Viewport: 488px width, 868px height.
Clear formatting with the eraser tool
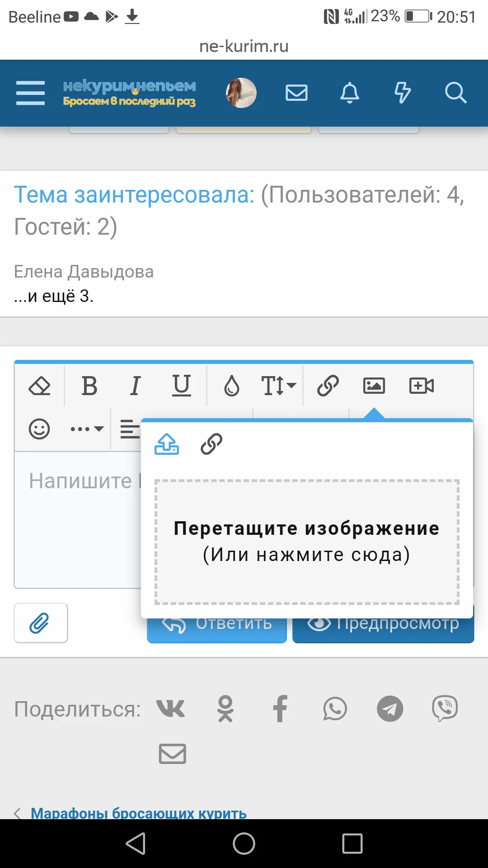pos(40,386)
